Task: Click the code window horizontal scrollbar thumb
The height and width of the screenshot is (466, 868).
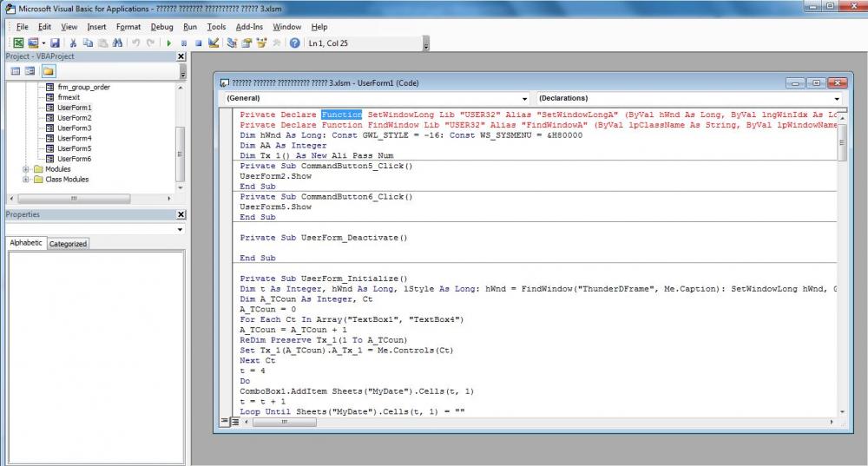Action: [x=285, y=422]
